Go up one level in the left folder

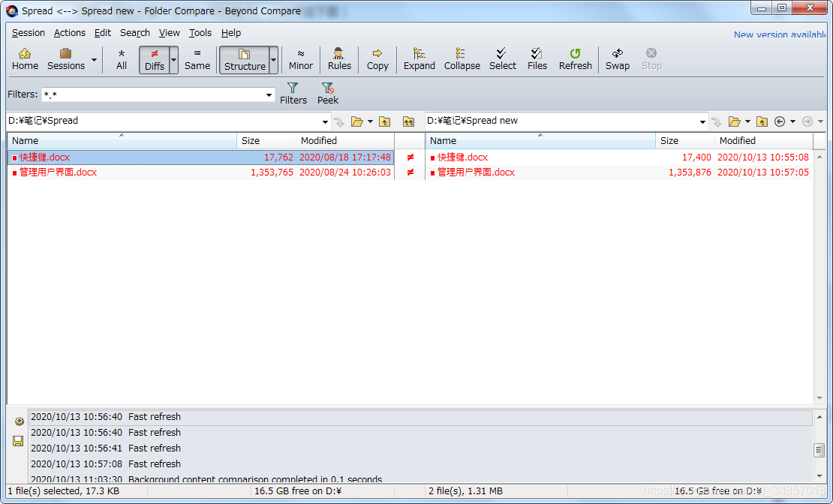[385, 121]
